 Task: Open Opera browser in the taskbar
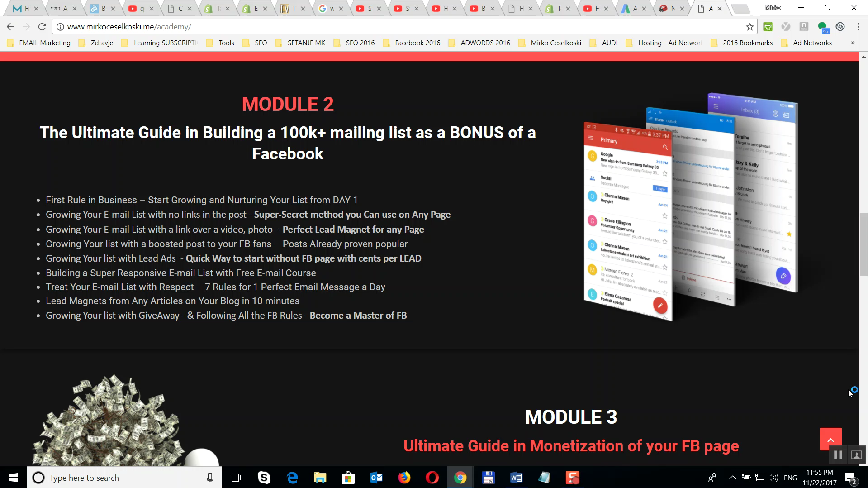point(432,478)
